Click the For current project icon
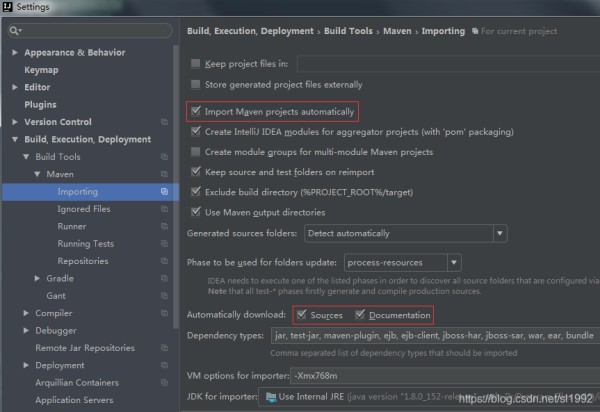The width and height of the screenshot is (600, 412). tap(475, 31)
